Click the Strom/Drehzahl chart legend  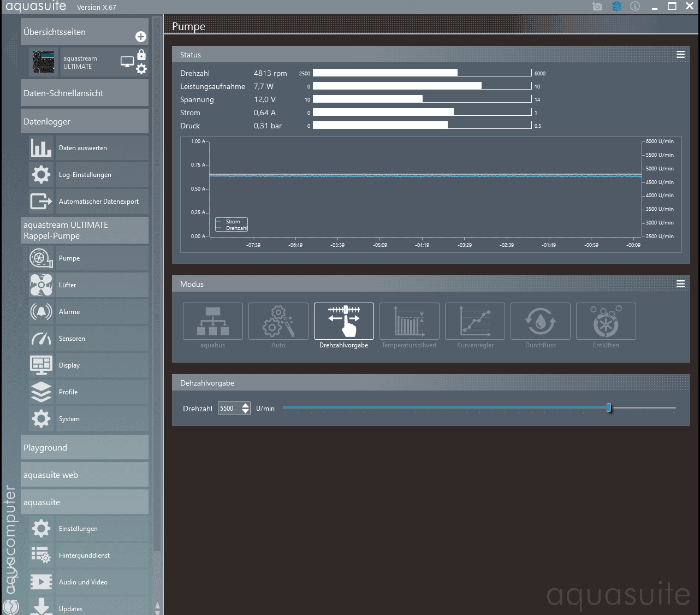click(232, 224)
